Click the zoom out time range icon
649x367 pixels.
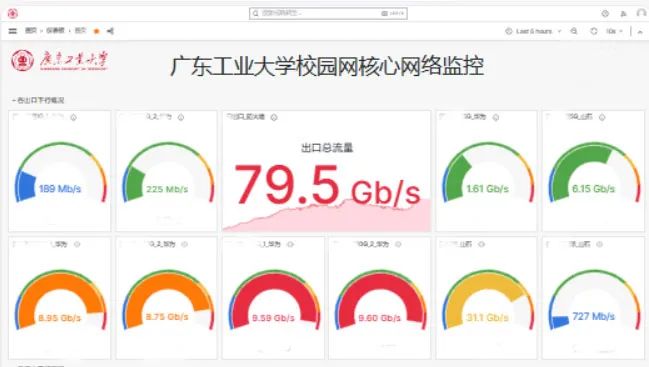click(x=574, y=31)
